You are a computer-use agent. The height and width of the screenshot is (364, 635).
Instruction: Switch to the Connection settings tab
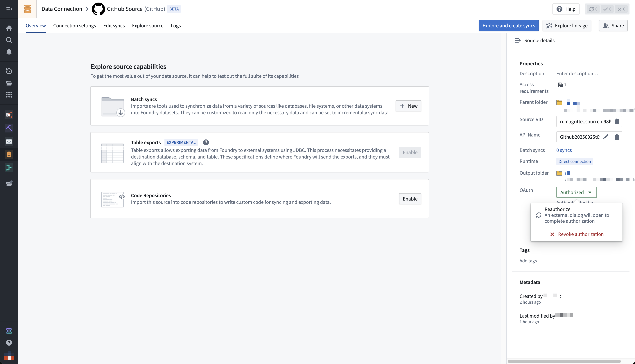[74, 26]
